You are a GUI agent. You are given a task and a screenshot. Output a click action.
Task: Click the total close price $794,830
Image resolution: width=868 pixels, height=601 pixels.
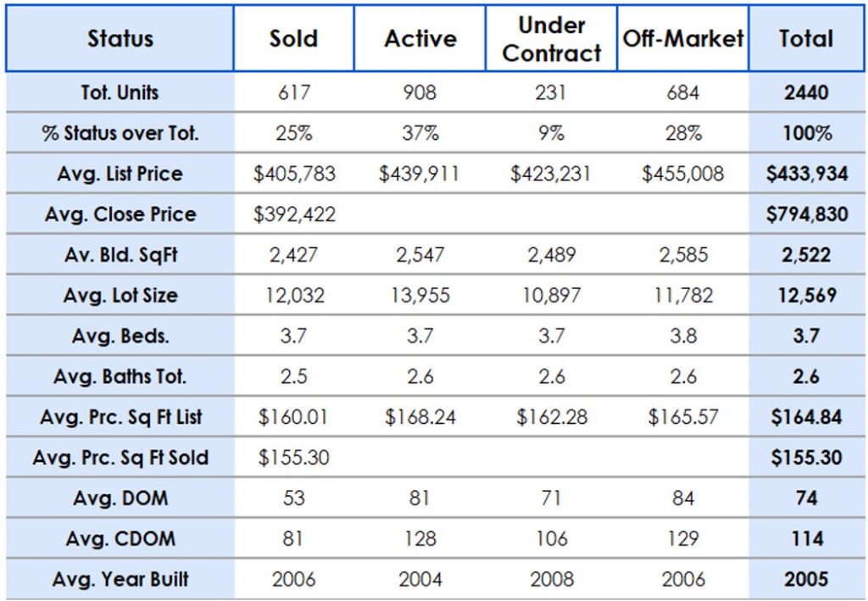click(807, 214)
